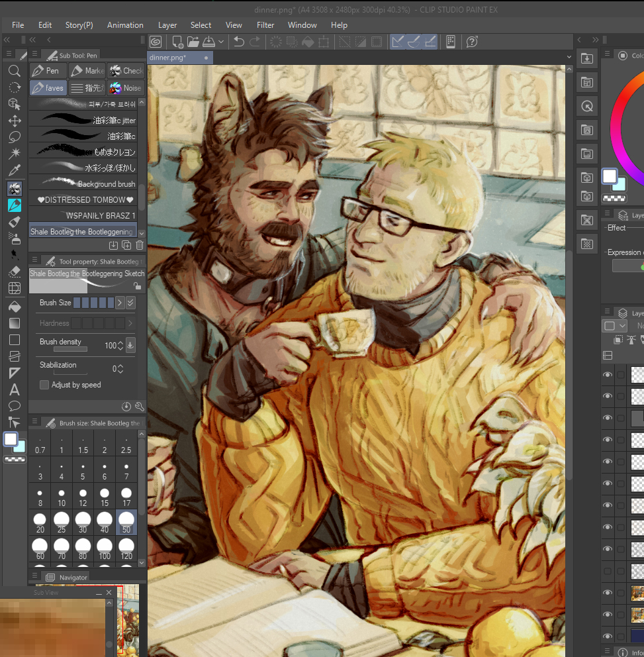Hide the topmost layer using its eye icon
The image size is (644, 657).
(x=608, y=374)
